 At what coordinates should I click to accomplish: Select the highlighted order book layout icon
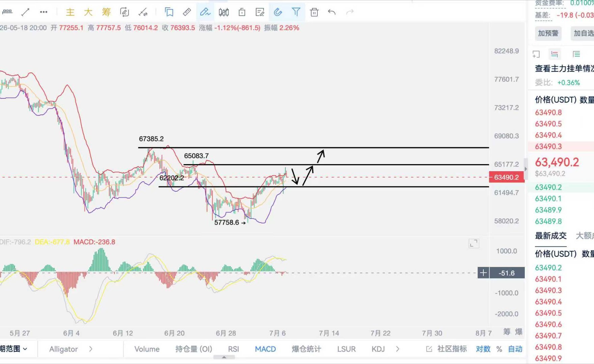[554, 54]
